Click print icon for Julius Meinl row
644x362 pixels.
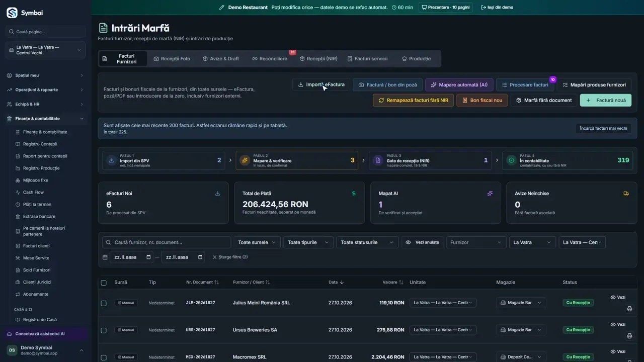(629, 309)
